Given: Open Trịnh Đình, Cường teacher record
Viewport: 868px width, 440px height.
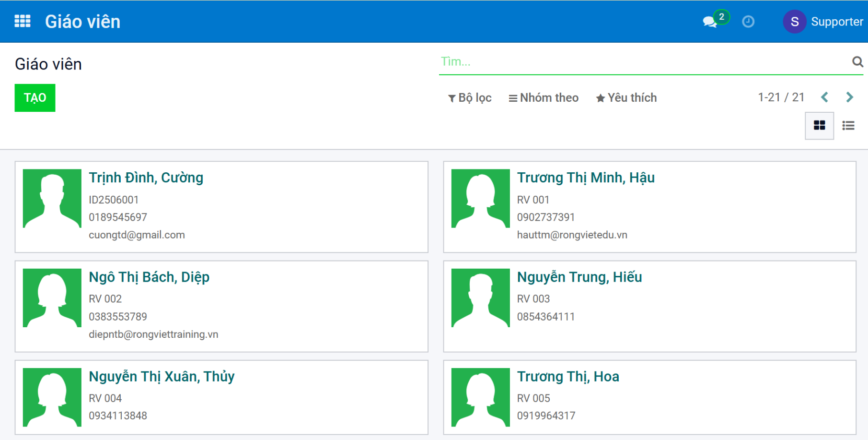Looking at the screenshot, I should (x=146, y=178).
